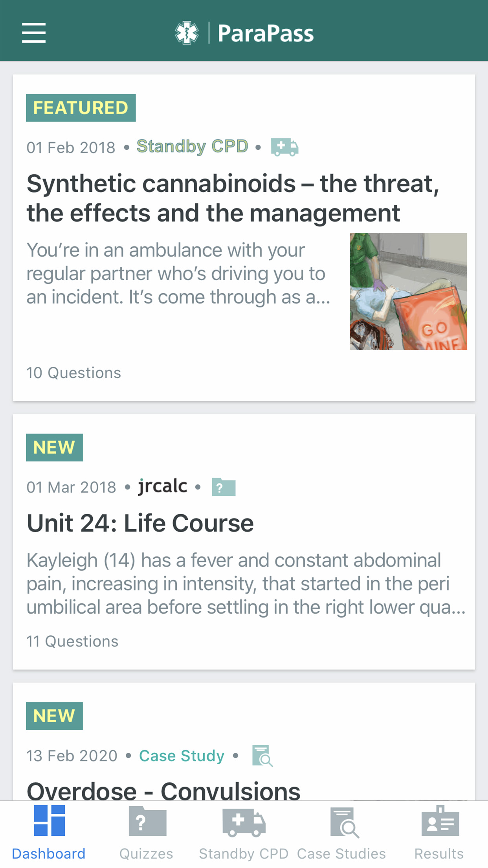The width and height of the screenshot is (488, 868).
Task: Tap the Standby CPD ambulance icon
Action: click(244, 822)
